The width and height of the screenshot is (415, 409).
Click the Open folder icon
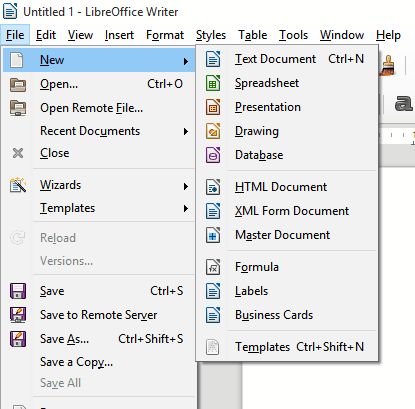coord(18,84)
